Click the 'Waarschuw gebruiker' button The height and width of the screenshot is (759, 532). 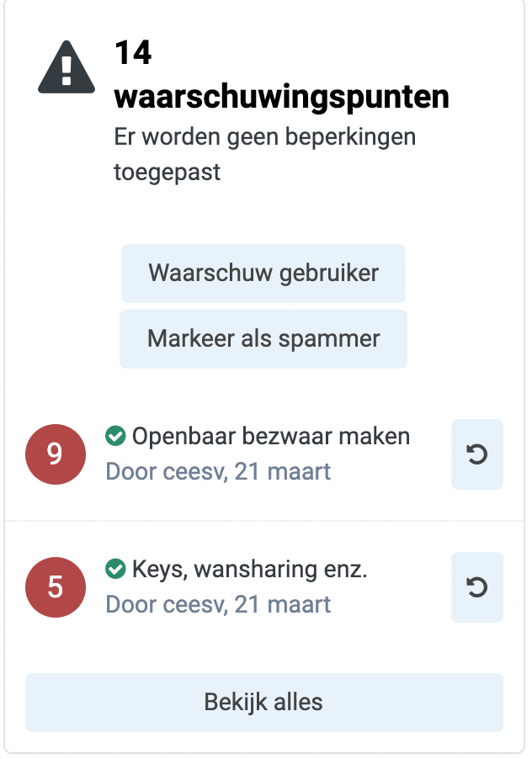263,273
